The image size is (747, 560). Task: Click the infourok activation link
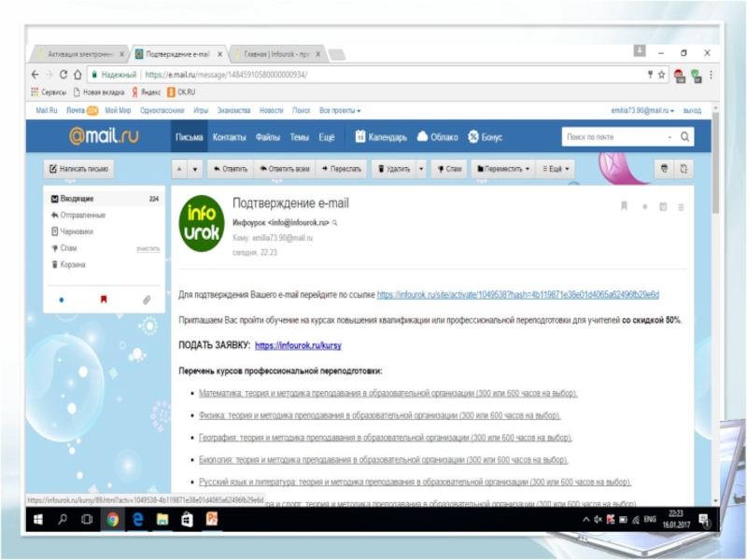click(x=518, y=295)
